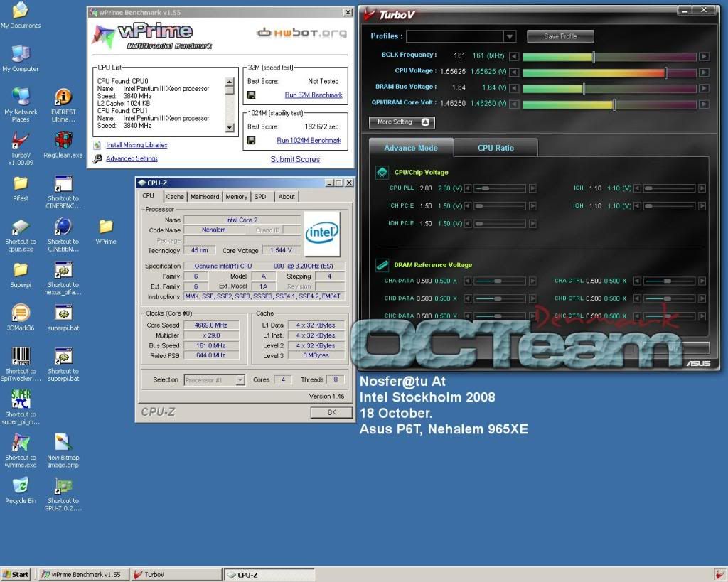
Task: Expand More Setting in TurboV
Action: tap(402, 122)
